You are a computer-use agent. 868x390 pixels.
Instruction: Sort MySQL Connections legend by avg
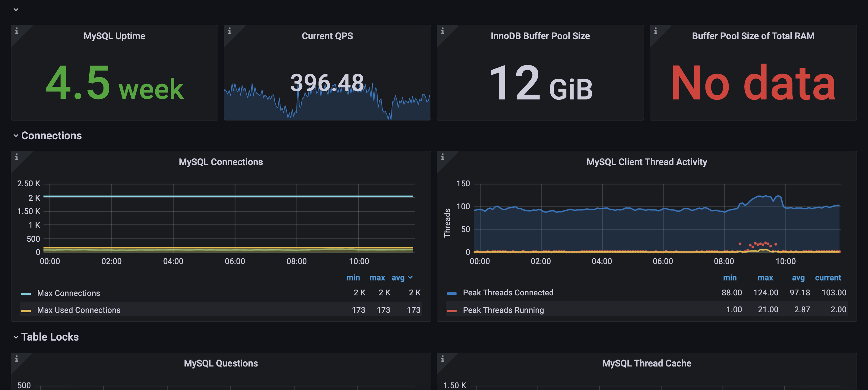[x=398, y=278]
